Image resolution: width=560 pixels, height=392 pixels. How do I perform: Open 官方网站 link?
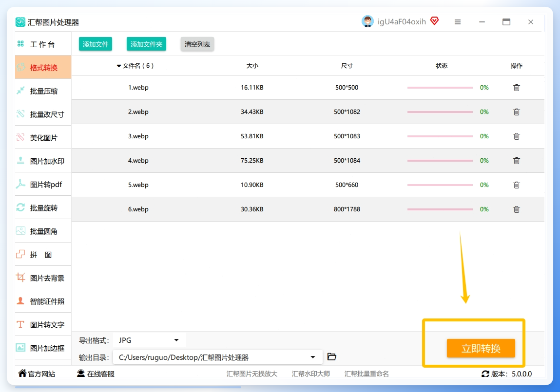[37, 373]
